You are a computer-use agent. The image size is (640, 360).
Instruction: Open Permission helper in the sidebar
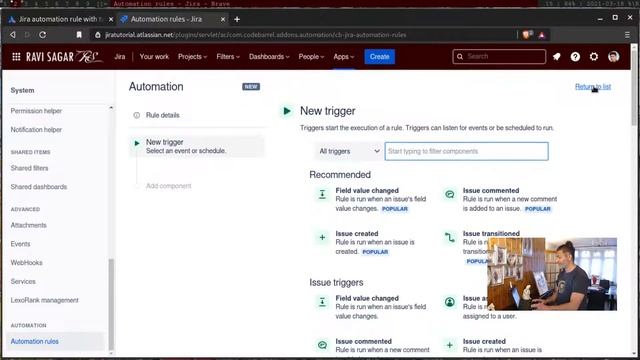(x=36, y=111)
